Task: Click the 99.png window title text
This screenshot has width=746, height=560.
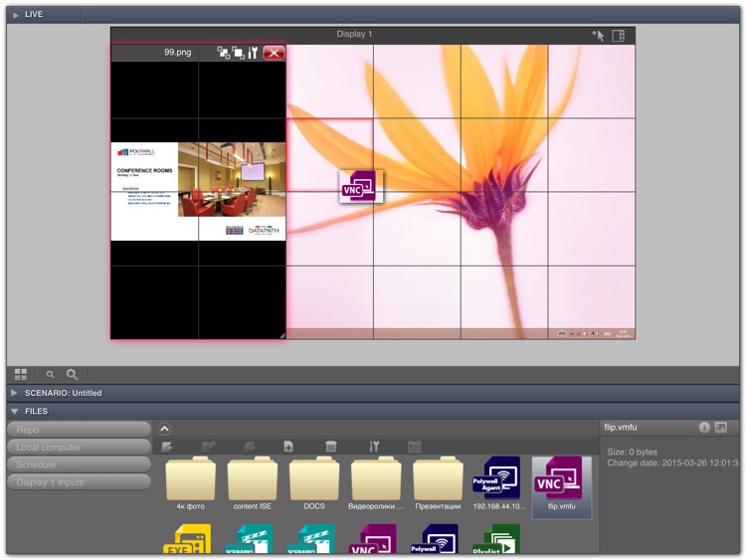Action: [177, 52]
